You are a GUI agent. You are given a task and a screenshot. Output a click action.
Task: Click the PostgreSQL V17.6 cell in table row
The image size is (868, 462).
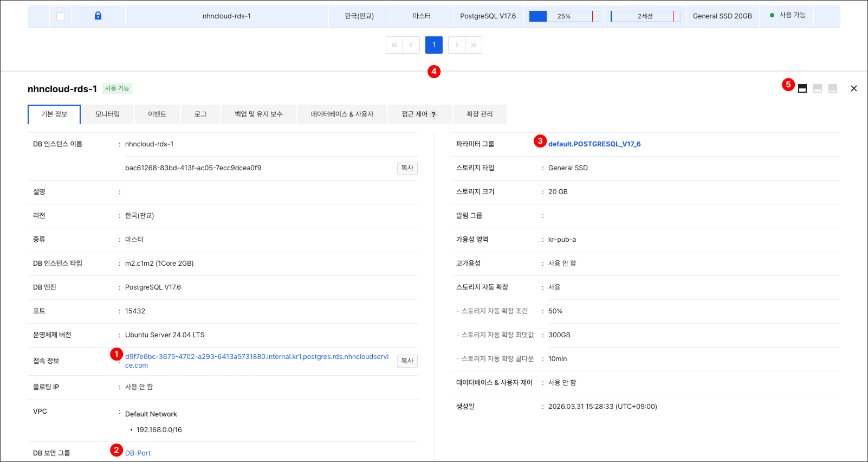[488, 16]
